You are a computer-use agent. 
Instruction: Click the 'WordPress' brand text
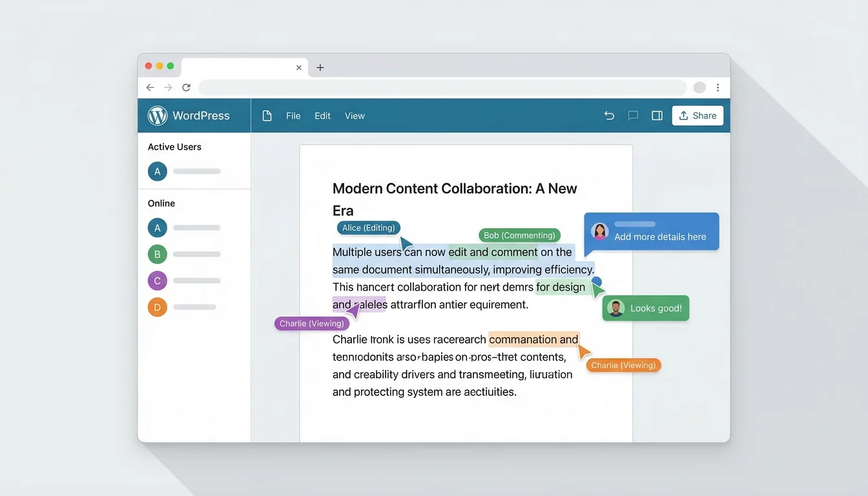(x=201, y=116)
